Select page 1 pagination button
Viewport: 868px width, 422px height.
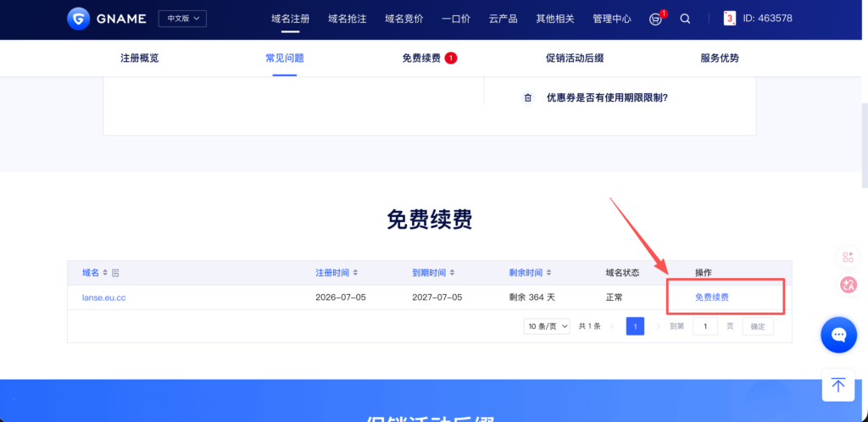635,326
